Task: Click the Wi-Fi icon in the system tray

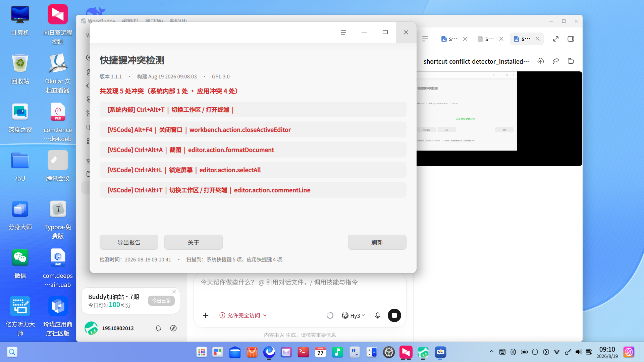Action: [x=557, y=352]
